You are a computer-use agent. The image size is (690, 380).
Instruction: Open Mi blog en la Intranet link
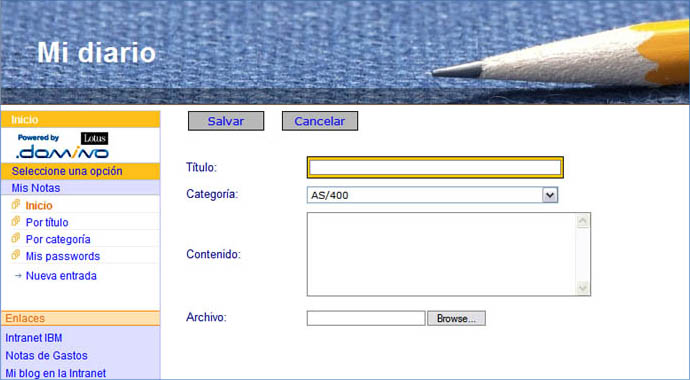point(55,373)
